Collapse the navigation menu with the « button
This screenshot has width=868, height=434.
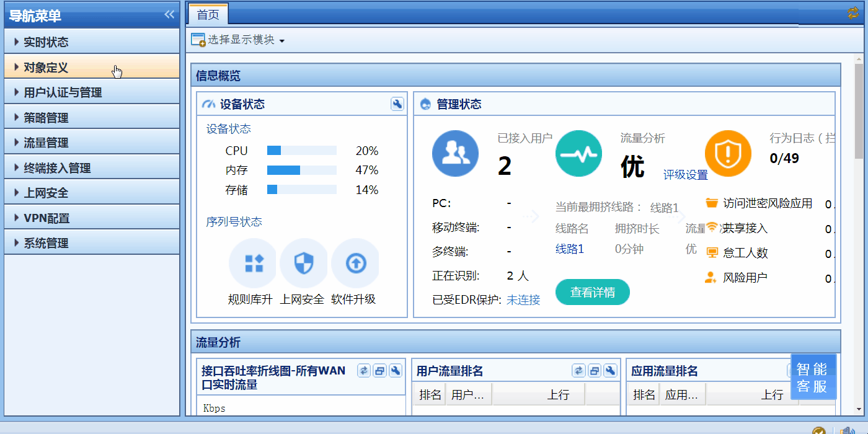pyautogui.click(x=170, y=14)
